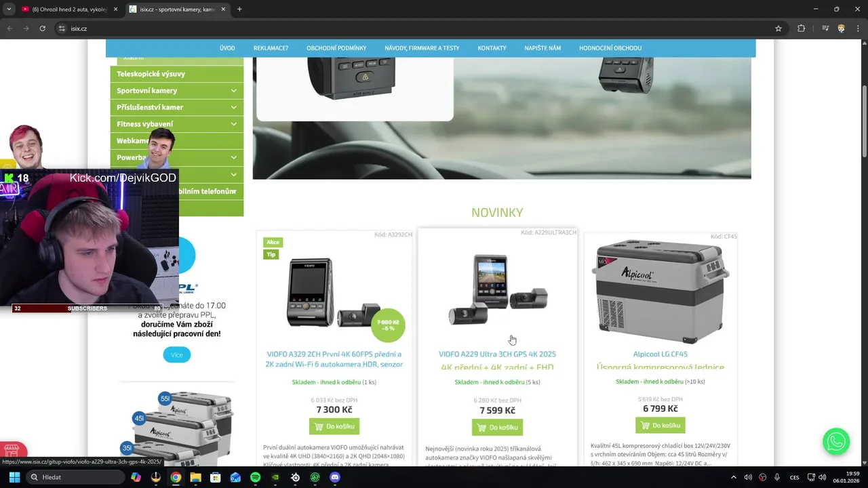The image size is (868, 488).
Task: Open KONTAKTY in the top menu
Action: coord(492,48)
